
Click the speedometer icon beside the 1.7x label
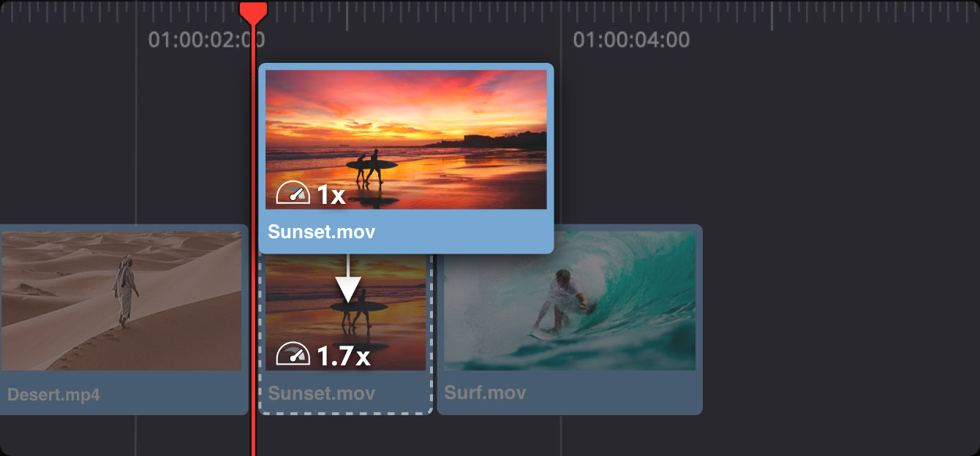tap(293, 354)
